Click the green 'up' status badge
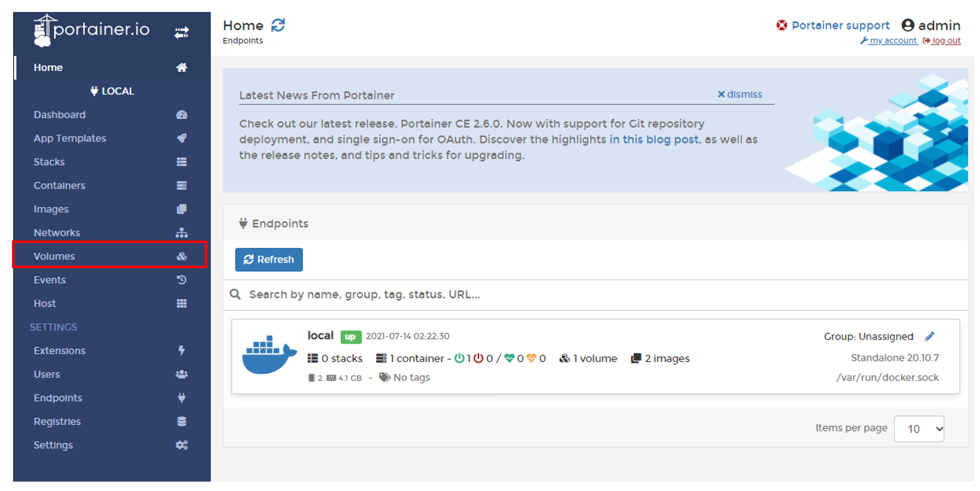Viewport: 980px width, 491px height. point(351,337)
